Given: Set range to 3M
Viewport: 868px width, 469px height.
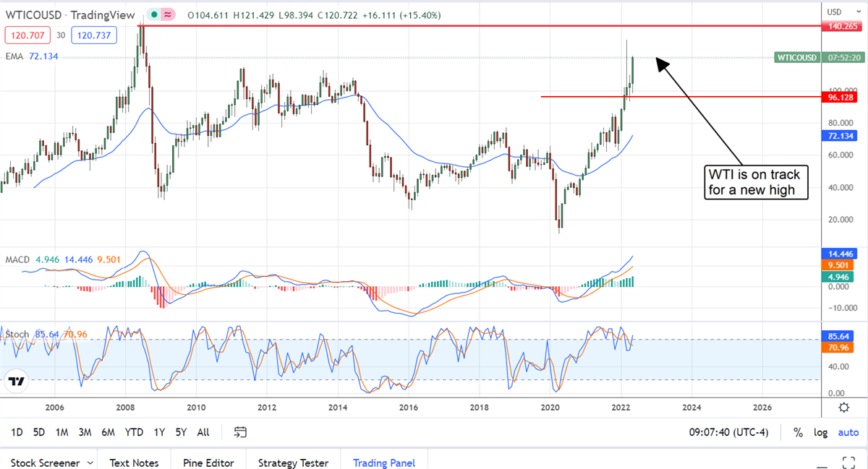Looking at the screenshot, I should 85,432.
